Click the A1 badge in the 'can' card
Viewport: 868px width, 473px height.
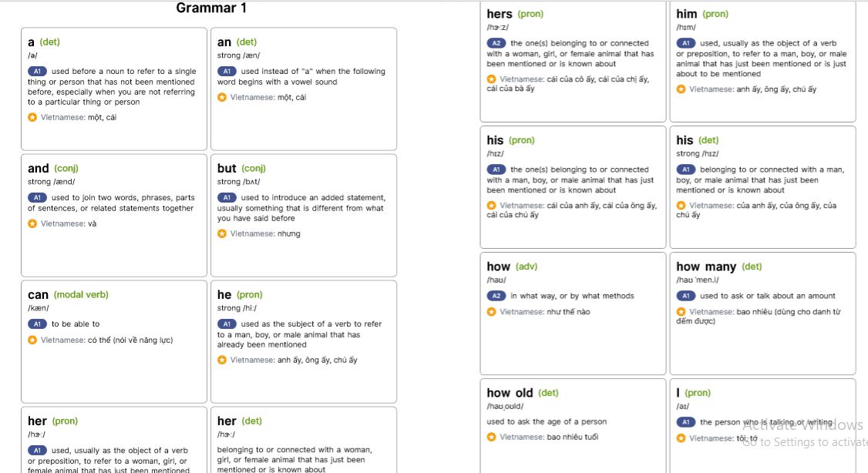click(x=37, y=324)
